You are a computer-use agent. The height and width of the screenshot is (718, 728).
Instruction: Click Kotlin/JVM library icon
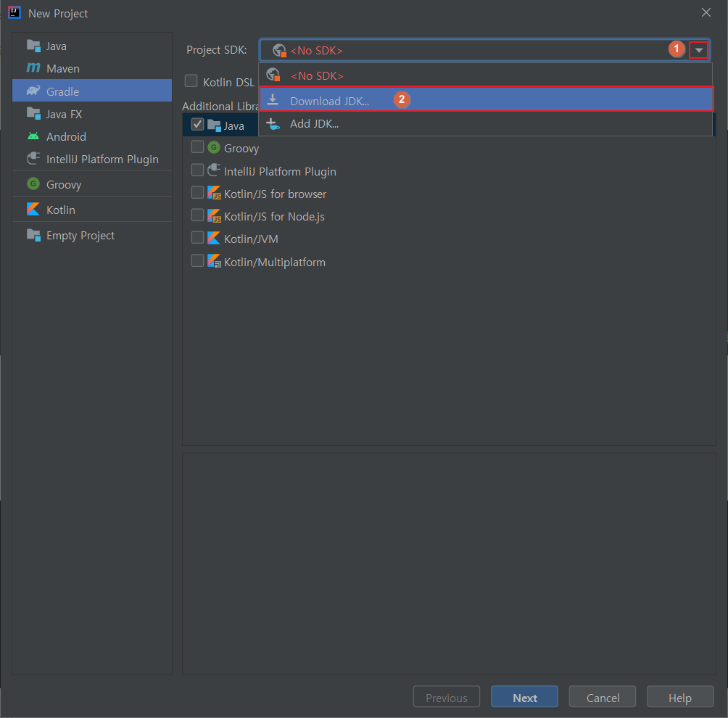(214, 239)
